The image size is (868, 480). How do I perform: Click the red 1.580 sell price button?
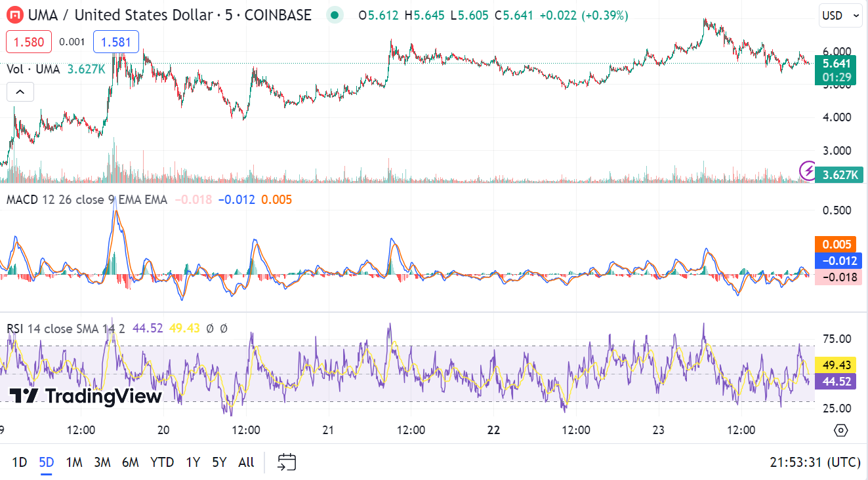[29, 43]
